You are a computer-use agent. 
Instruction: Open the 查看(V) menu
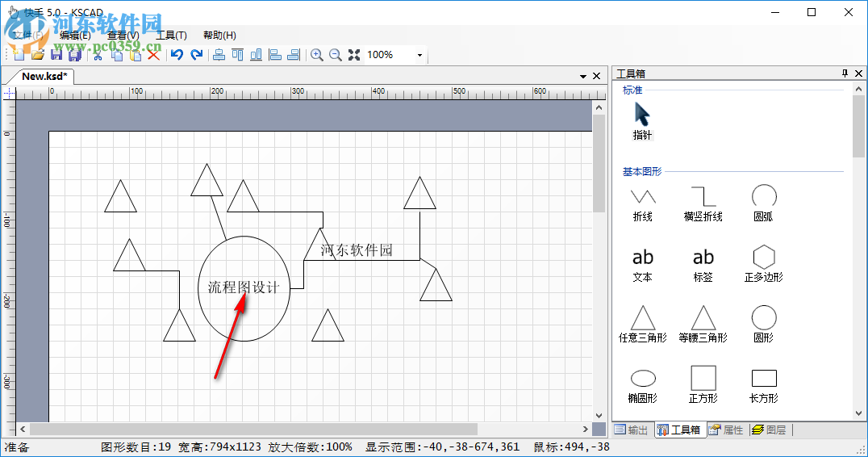[x=123, y=36]
